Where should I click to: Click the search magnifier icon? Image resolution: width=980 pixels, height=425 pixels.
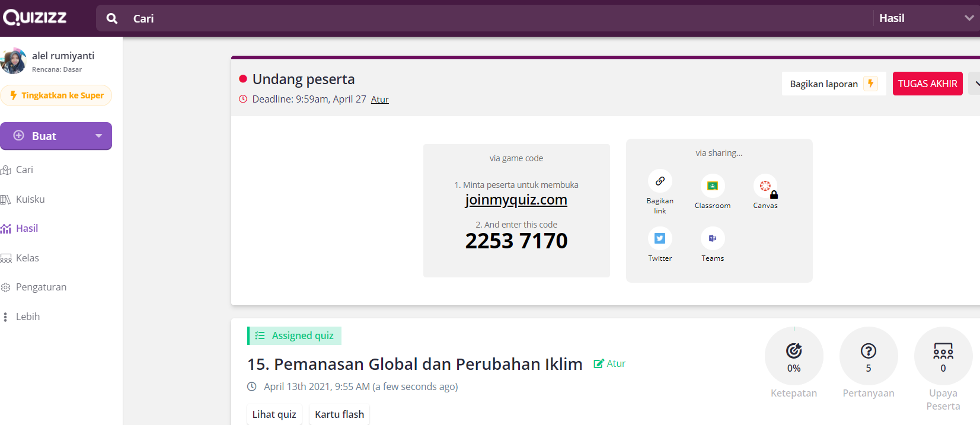[x=111, y=18]
